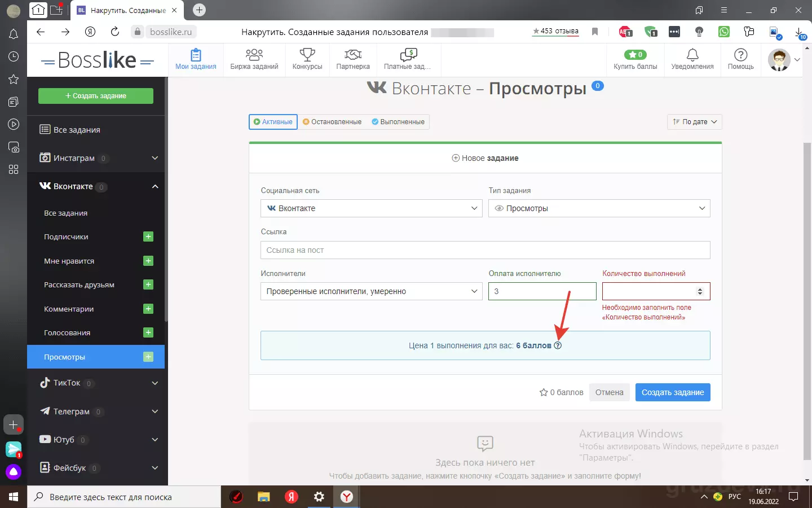Go back with browser arrow
The height and width of the screenshot is (508, 812).
(41, 32)
